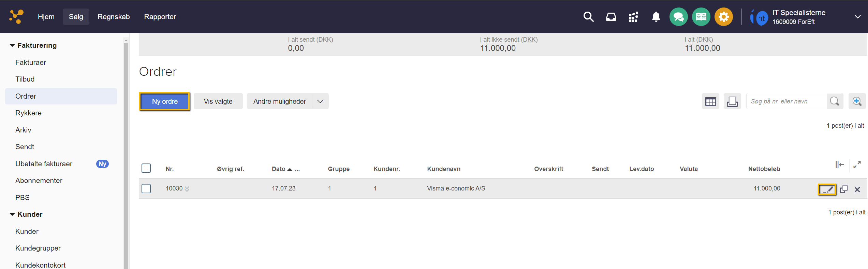Click the Ny ordre button
Viewport: 868px width, 269px height.
165,101
